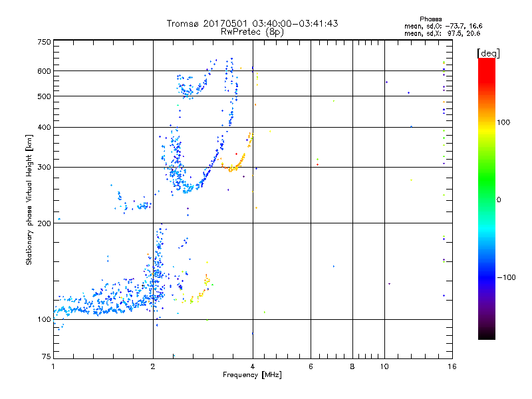Viewport: 532px width, 399px height.
Task: Click the '[deg]' colorbar unit label
Action: pyautogui.click(x=488, y=54)
